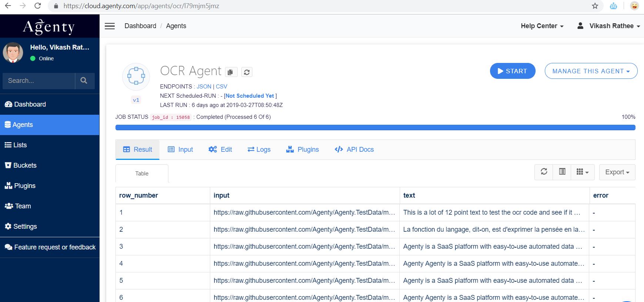Viewport: 644px width, 302px height.
Task: Click the browser forward arrow
Action: point(23,6)
